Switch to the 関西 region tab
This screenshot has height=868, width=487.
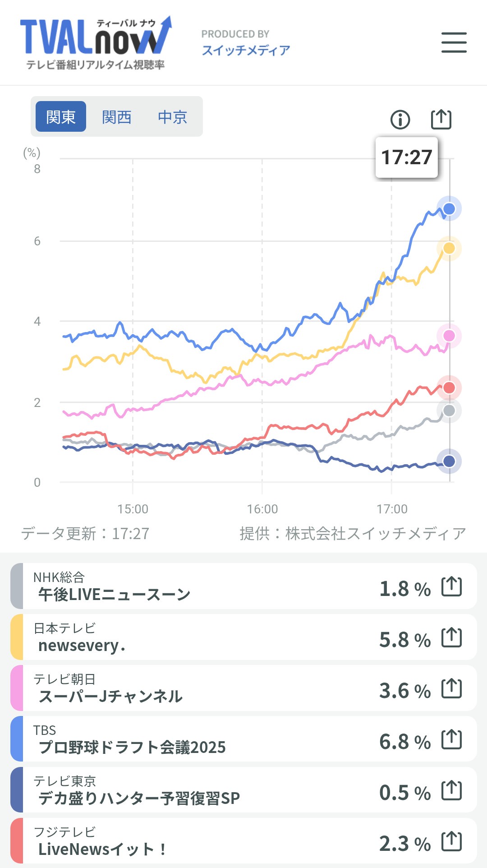116,117
